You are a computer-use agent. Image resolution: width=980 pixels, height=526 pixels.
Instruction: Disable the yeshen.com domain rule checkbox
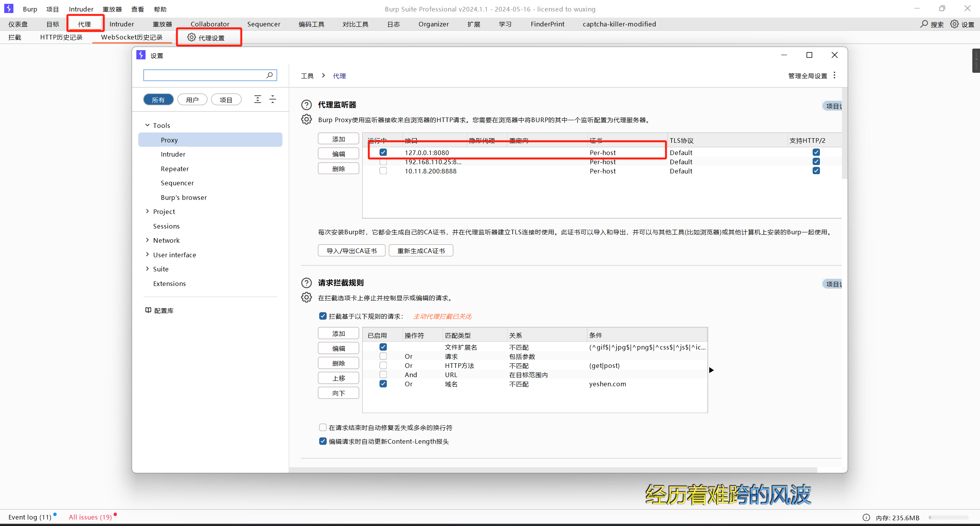[383, 384]
